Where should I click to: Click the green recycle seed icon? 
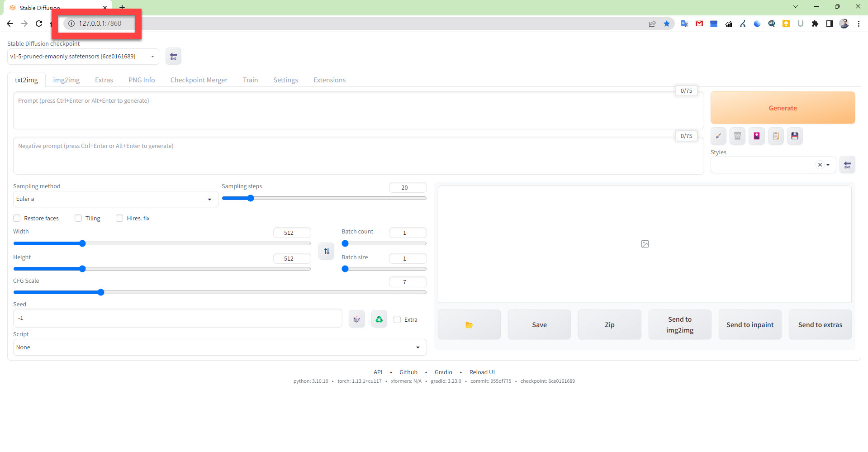(379, 319)
